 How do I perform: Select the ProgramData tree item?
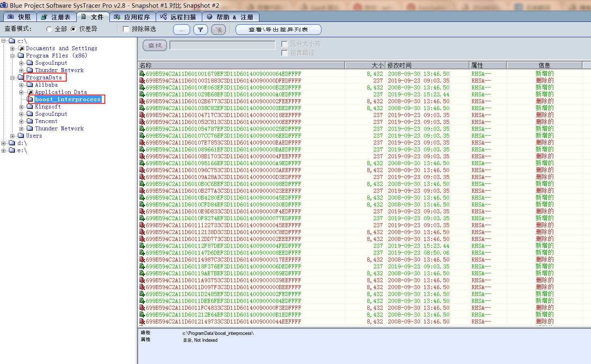44,77
